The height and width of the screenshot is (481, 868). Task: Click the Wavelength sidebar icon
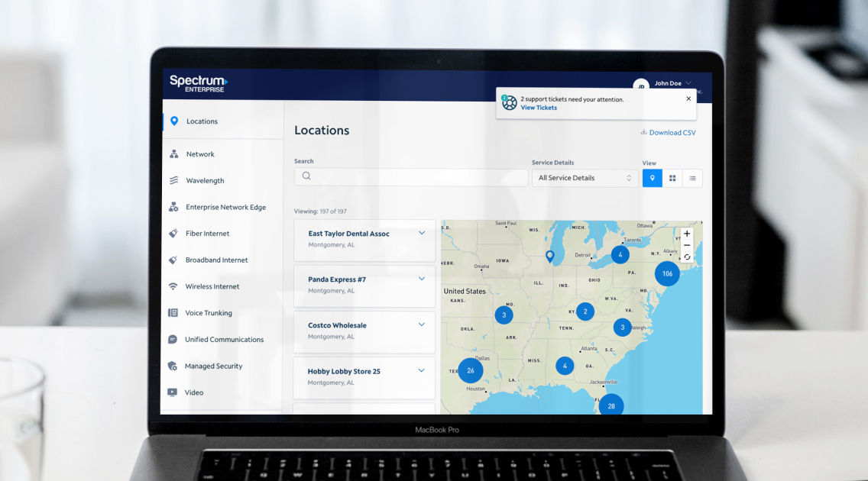click(173, 181)
